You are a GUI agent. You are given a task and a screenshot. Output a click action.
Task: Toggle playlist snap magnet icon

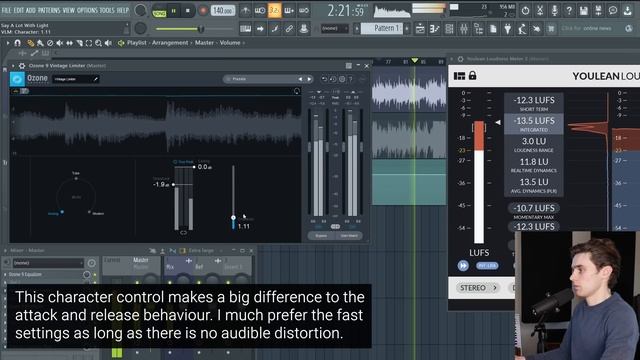[x=18, y=43]
